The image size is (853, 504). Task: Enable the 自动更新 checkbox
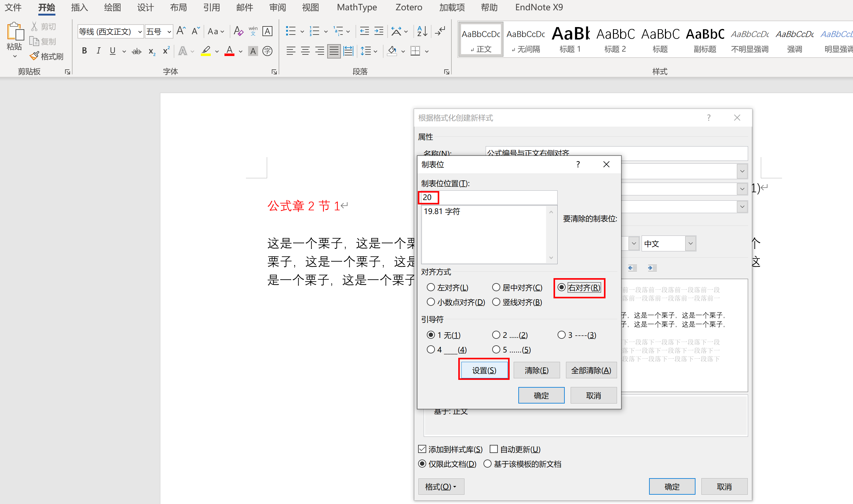click(x=493, y=449)
